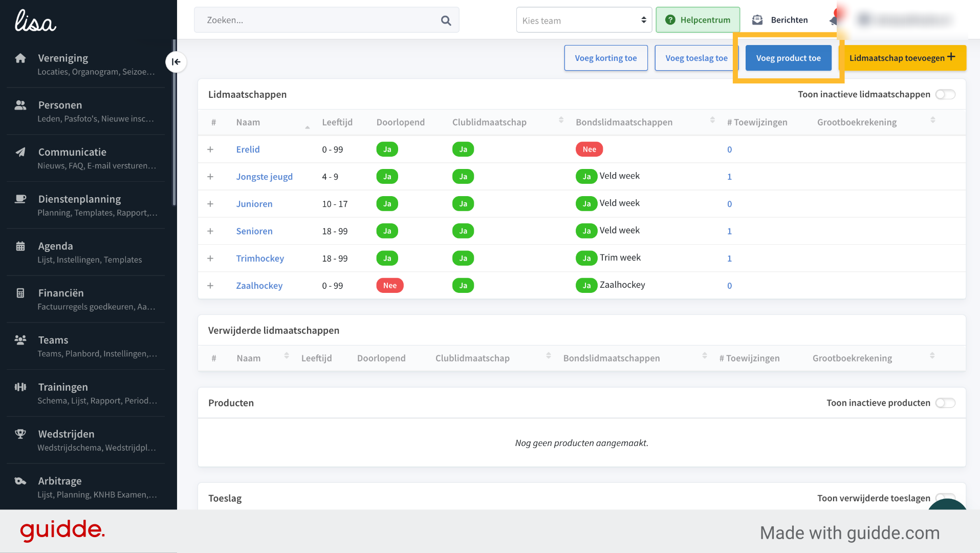Open Berichten envelope icon

click(757, 20)
